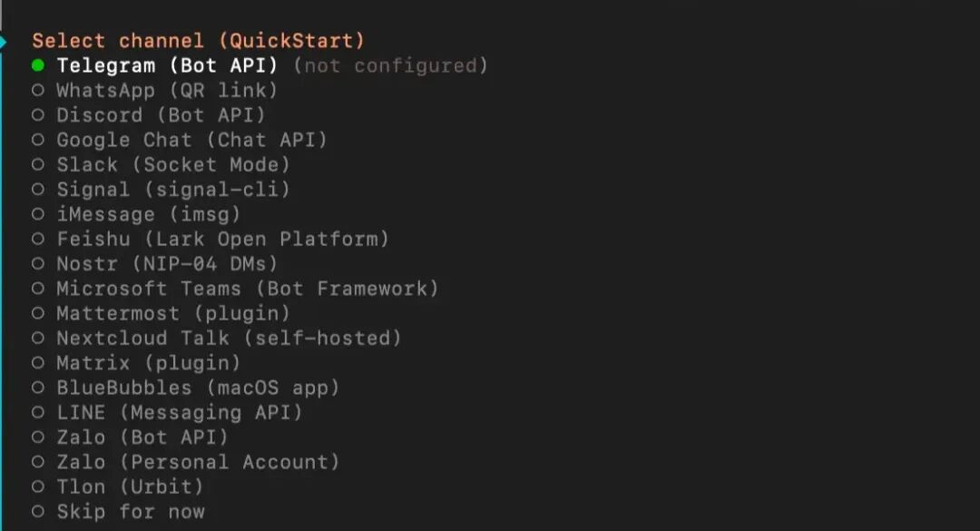Select Zalo (Personal Account) option
The image size is (980, 531).
click(x=198, y=462)
